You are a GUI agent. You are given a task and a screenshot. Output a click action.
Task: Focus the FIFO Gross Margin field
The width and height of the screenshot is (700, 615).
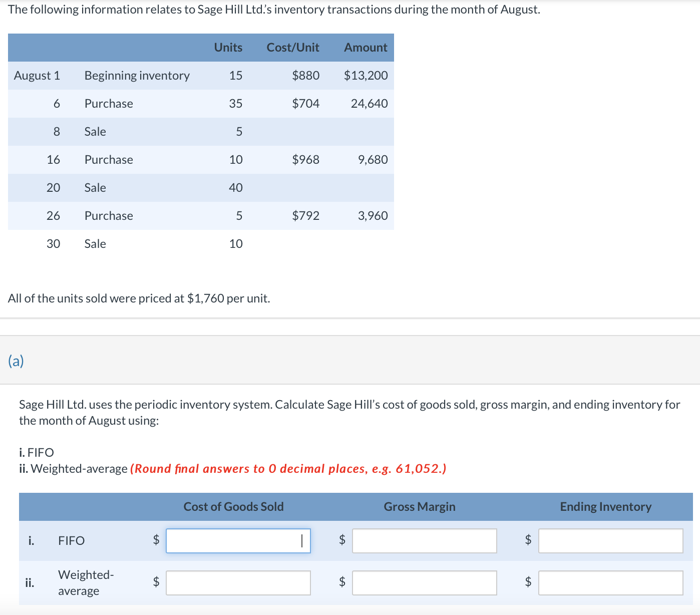(425, 541)
